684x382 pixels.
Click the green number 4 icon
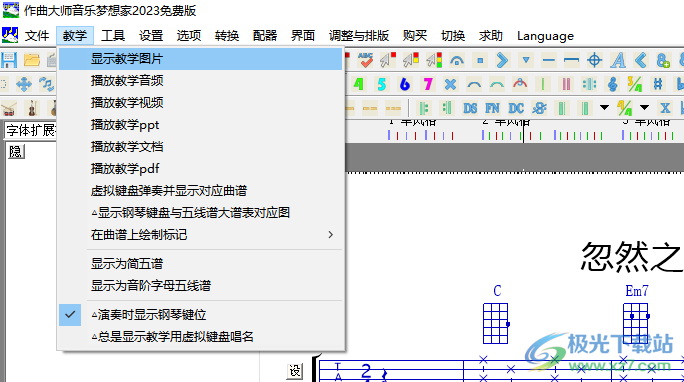point(359,84)
